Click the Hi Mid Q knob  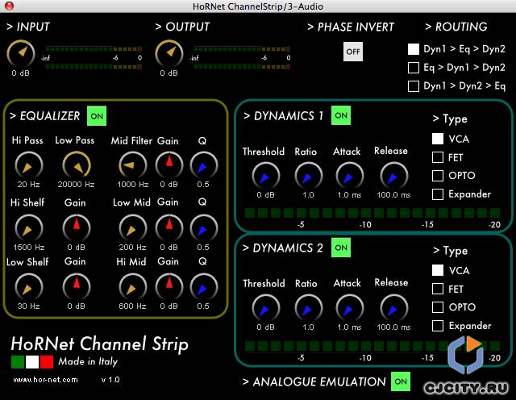pos(203,287)
